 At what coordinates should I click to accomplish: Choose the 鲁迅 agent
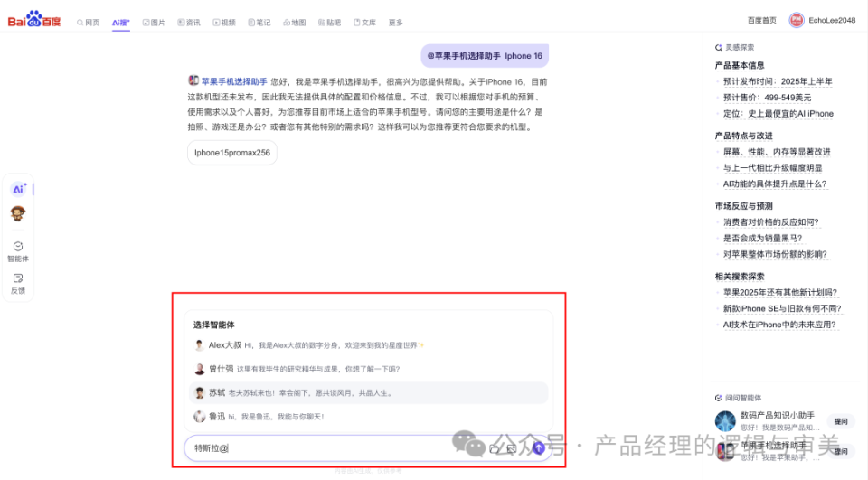click(368, 417)
